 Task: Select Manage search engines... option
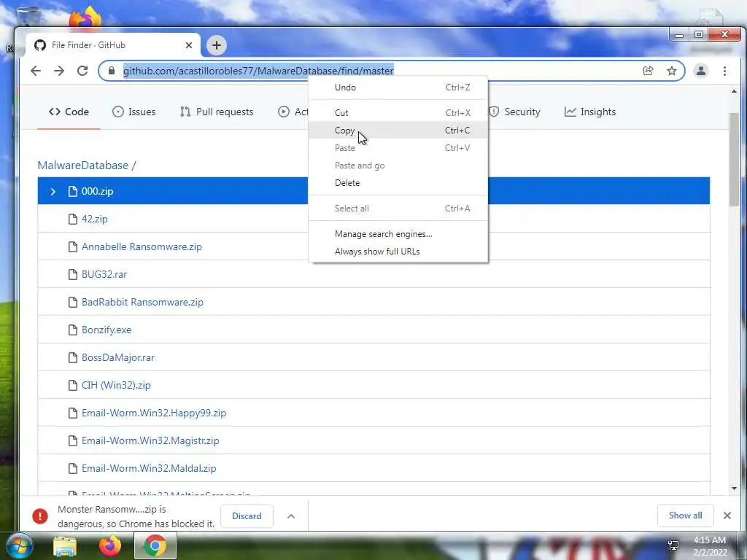coord(398,234)
